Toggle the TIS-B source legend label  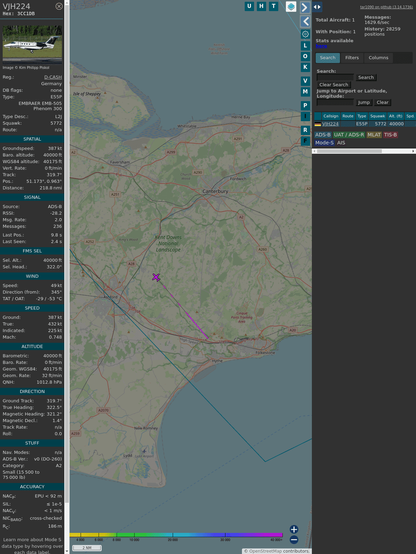(x=390, y=135)
